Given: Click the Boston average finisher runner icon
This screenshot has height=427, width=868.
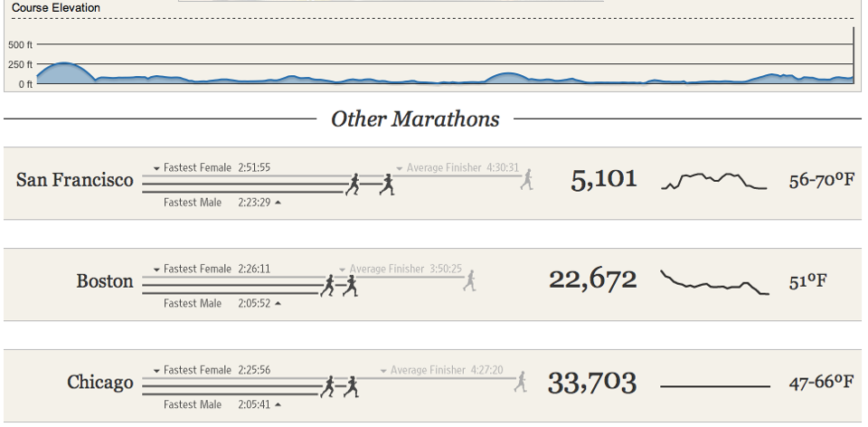Looking at the screenshot, I should [x=469, y=280].
